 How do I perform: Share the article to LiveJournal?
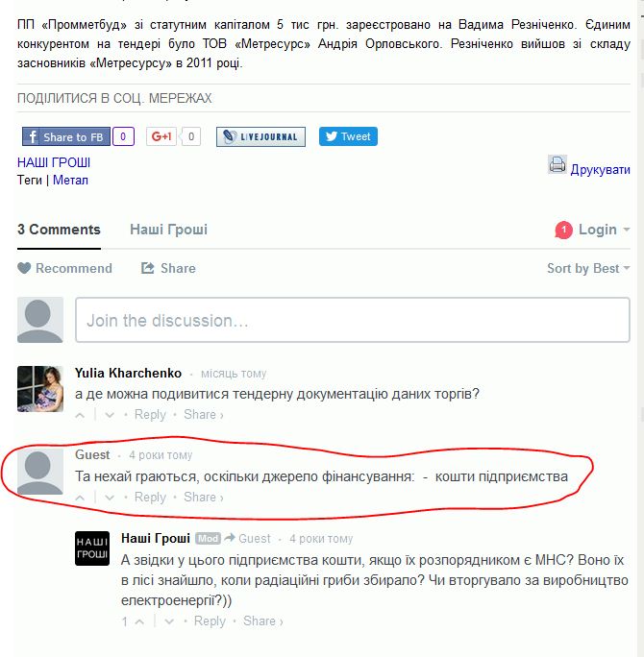click(x=260, y=136)
